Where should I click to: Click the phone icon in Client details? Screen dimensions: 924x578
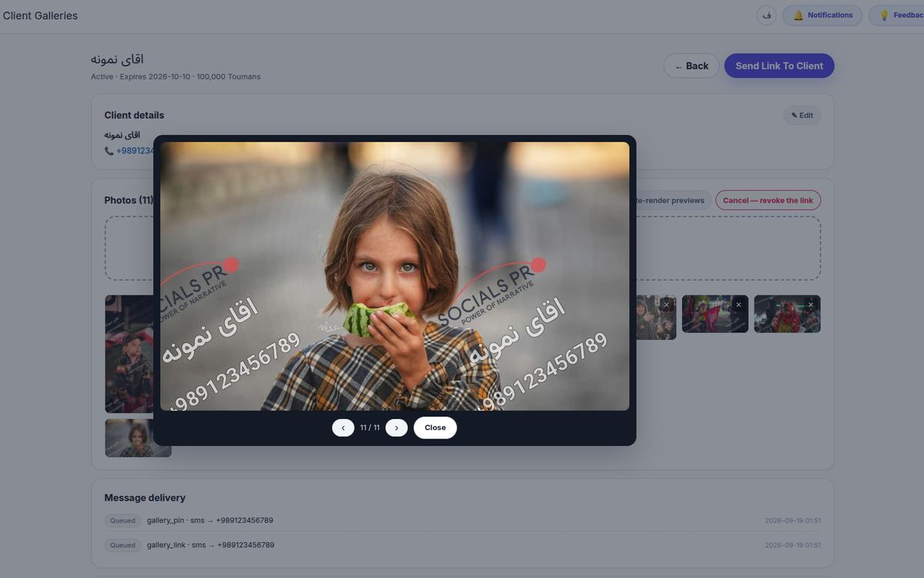(109, 151)
